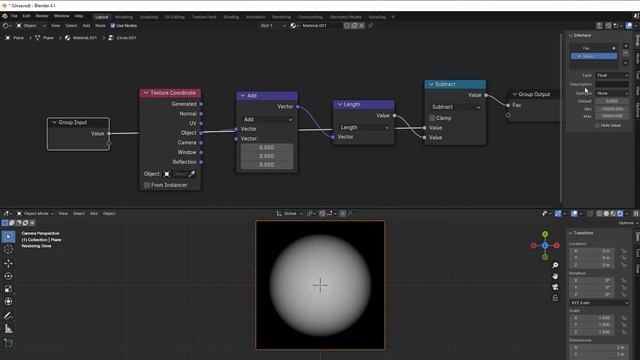Screen dimensions: 640x360
Task: Open the Render menu
Action: (42, 16)
